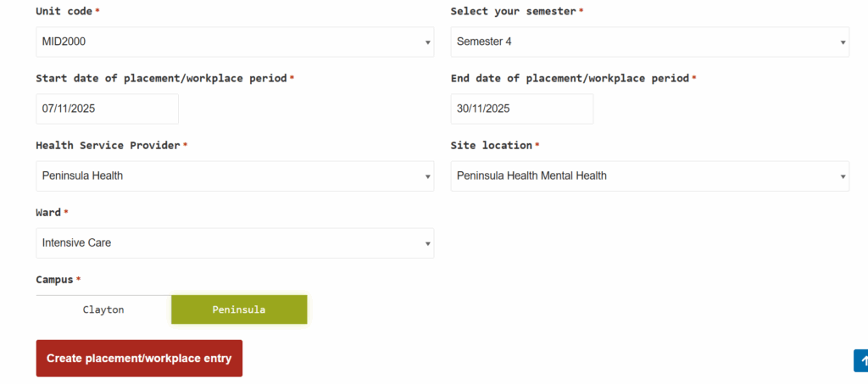Click the Campus field label
This screenshot has height=384, width=868.
55,279
